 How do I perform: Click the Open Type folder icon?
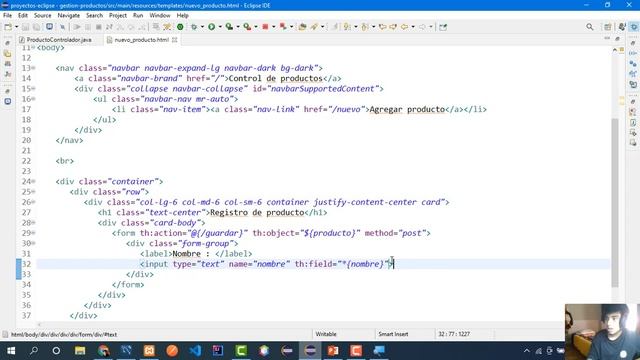pos(302,27)
